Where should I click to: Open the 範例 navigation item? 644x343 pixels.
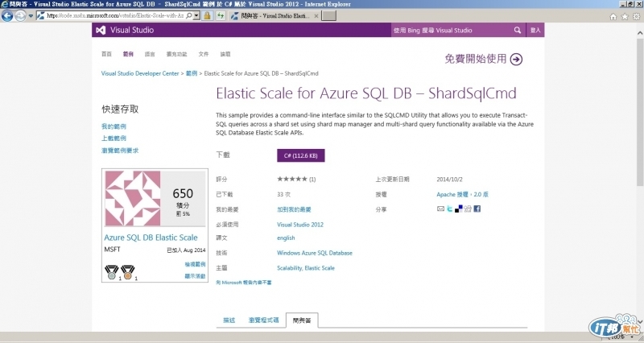128,54
